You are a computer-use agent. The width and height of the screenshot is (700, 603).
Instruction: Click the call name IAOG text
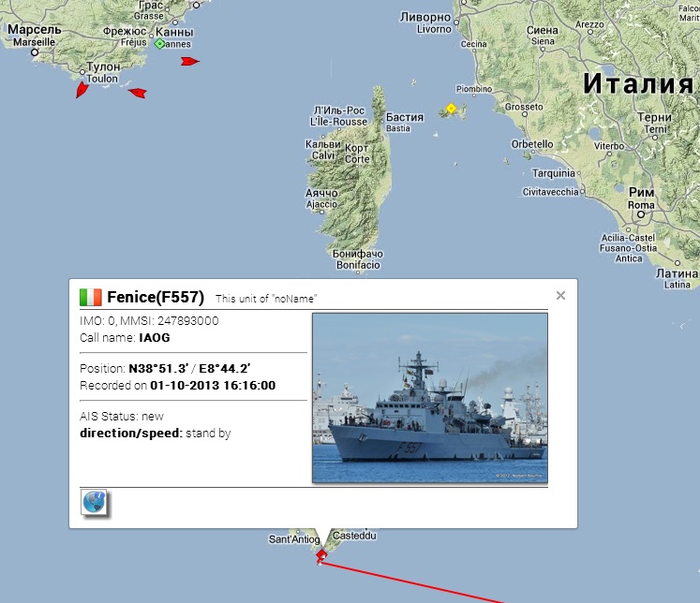click(x=155, y=338)
